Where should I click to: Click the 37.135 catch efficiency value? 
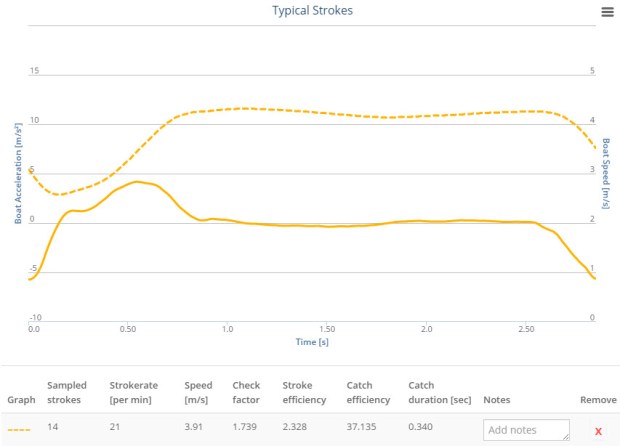tap(365, 427)
